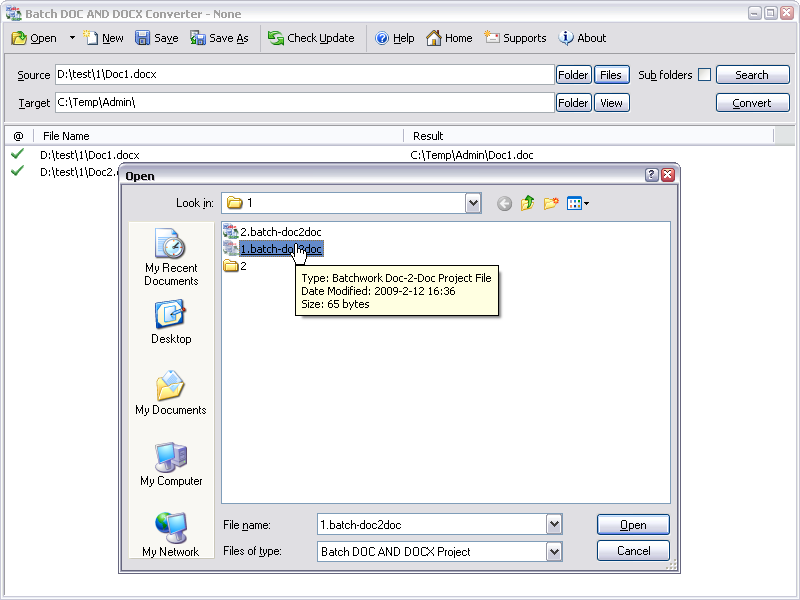Click the Open toolbar button
Screen dimensions: 800x600
pos(34,38)
